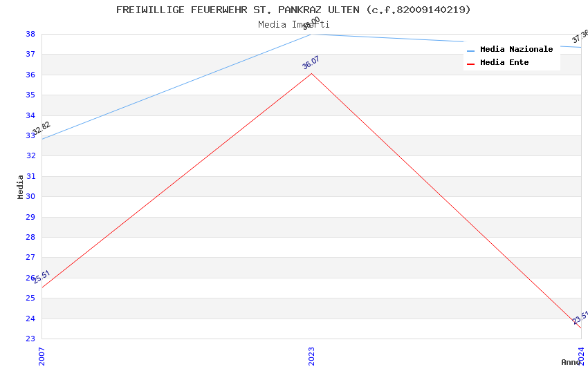Click the y-axis value 24
The height and width of the screenshot is (380, 588).
[x=30, y=319]
